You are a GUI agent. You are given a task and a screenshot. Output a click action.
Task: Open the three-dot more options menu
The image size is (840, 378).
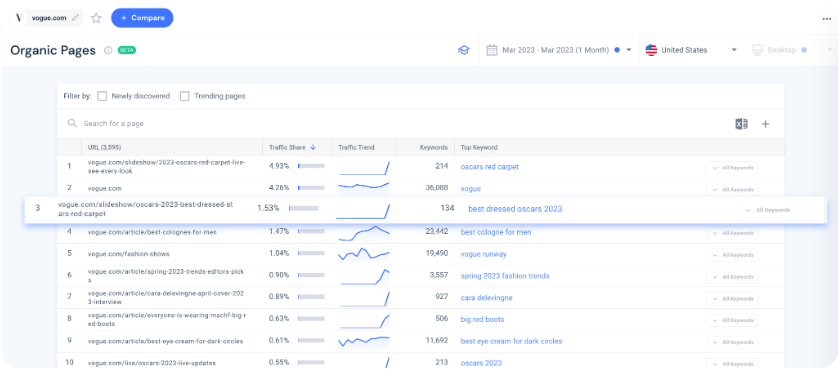(827, 19)
